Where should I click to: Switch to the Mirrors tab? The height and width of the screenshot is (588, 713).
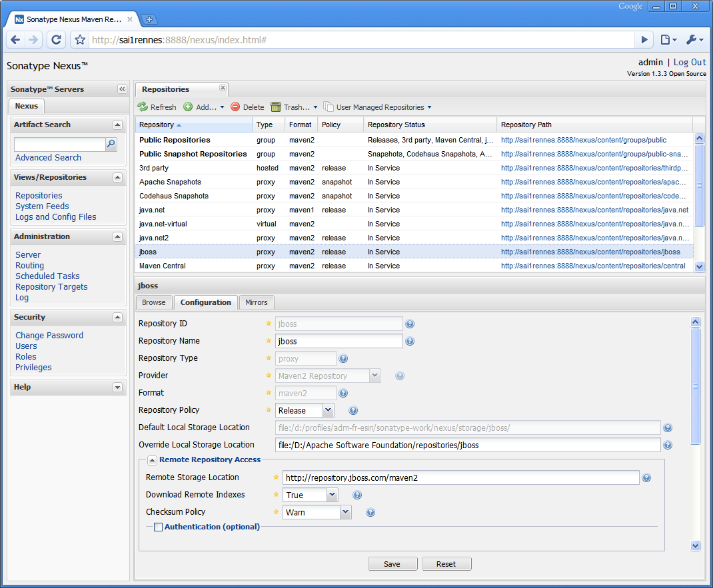pos(256,302)
